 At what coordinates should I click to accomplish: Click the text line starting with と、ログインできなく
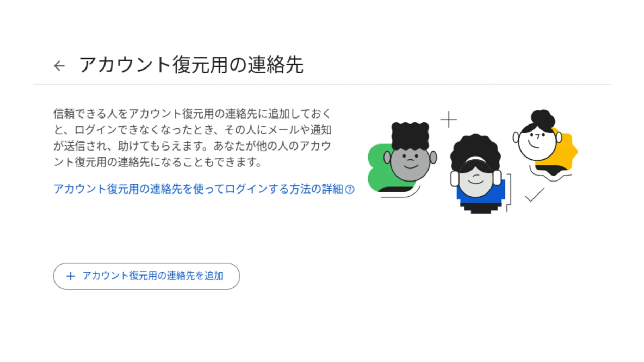(192, 130)
